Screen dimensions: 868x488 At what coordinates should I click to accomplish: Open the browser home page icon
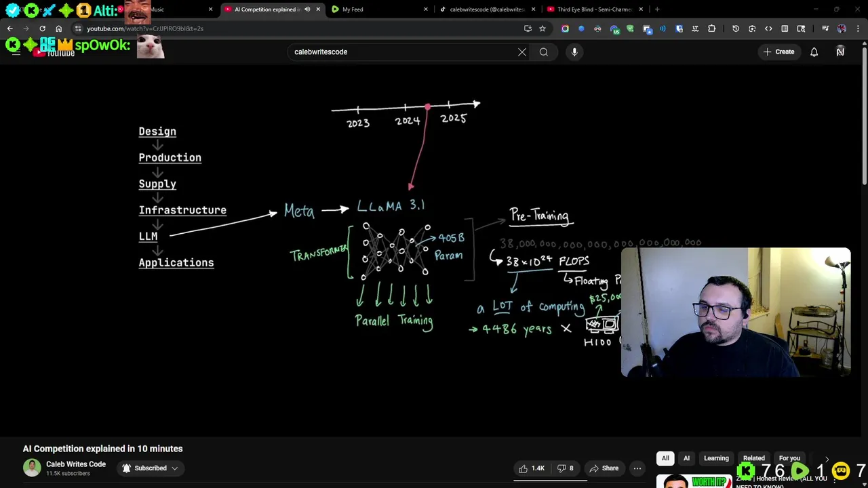(x=58, y=28)
